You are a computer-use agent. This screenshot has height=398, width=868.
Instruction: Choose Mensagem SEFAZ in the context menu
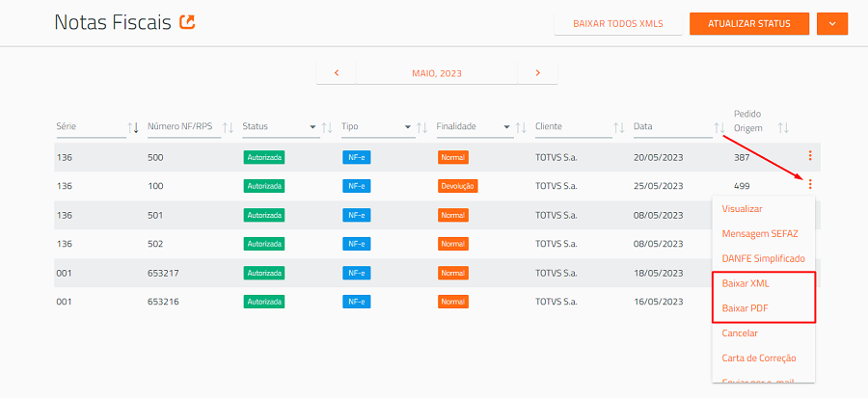[x=760, y=234]
